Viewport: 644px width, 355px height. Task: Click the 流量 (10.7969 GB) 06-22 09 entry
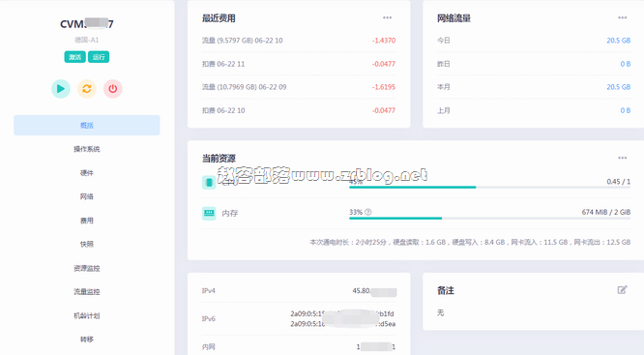point(244,87)
